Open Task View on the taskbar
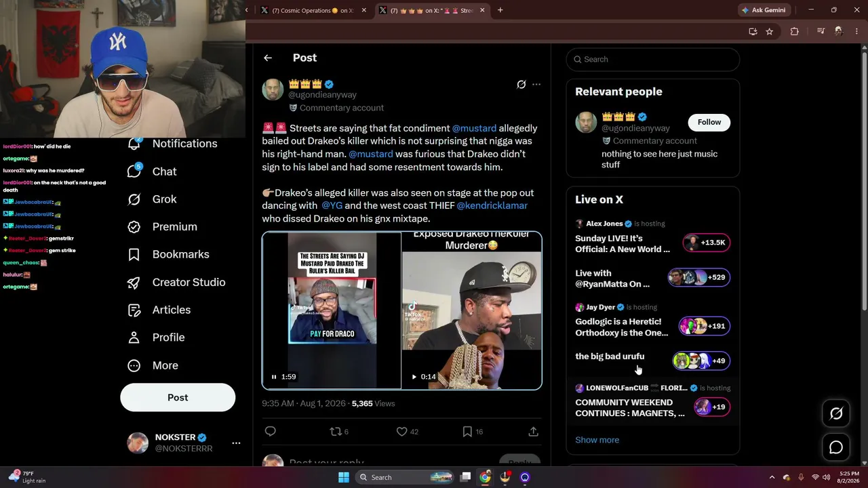 pos(466,477)
